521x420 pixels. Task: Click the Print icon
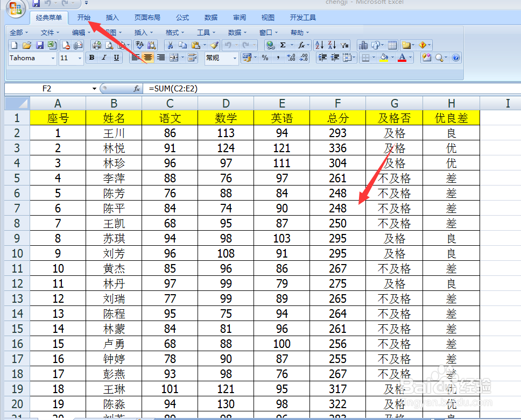97,45
